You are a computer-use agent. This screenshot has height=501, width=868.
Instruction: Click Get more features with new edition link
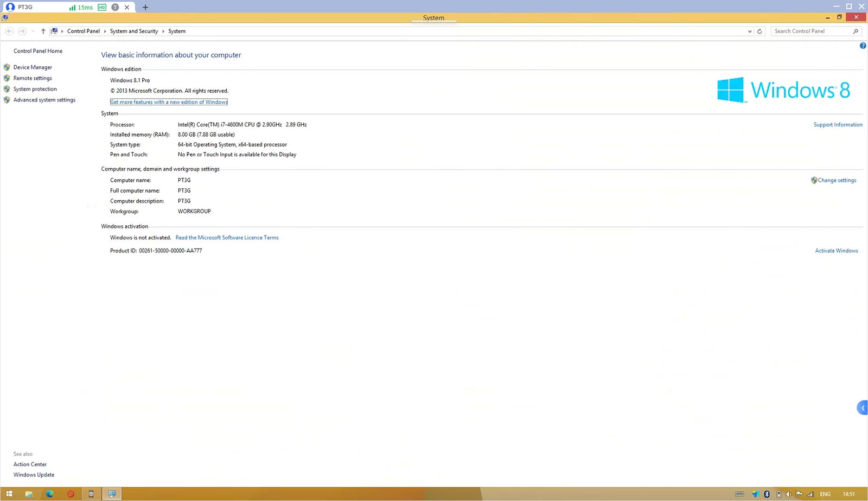(169, 102)
